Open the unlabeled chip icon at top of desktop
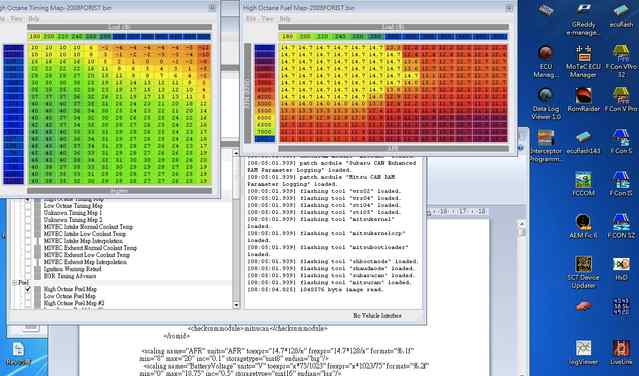 tap(546, 9)
